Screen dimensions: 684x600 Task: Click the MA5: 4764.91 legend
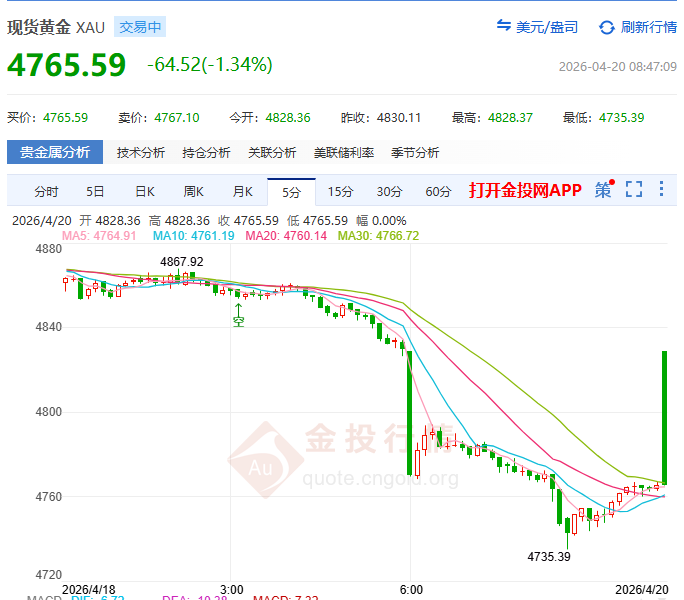[99, 236]
